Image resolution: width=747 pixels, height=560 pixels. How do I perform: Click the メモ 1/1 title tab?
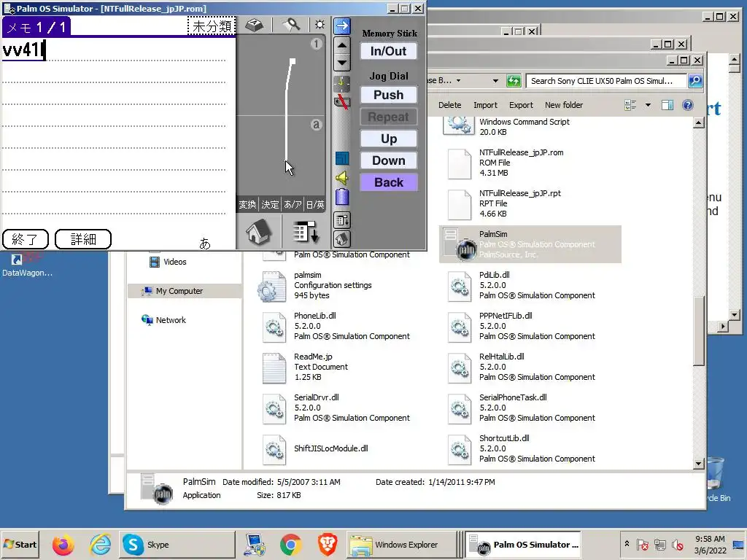36,27
